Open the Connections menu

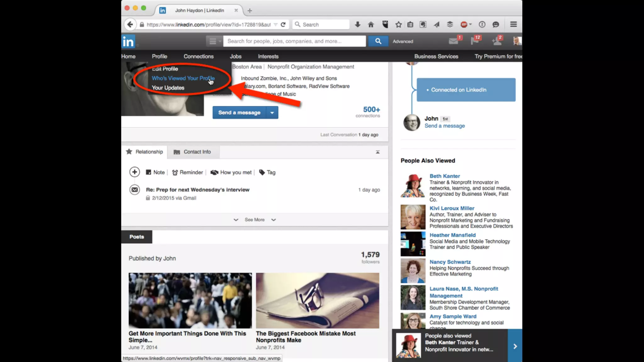[x=199, y=57]
